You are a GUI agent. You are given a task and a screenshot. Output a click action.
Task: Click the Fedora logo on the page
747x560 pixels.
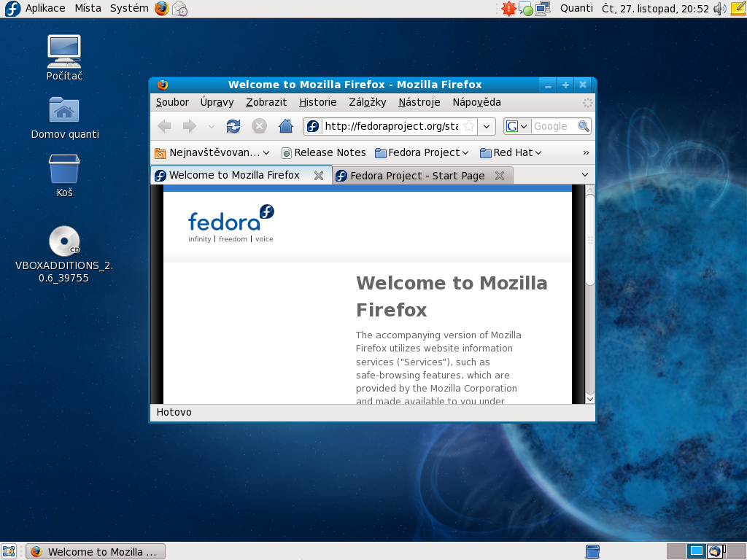pyautogui.click(x=231, y=224)
